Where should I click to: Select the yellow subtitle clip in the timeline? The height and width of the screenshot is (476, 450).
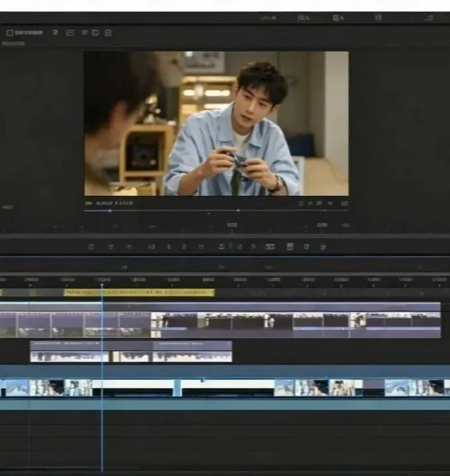click(139, 292)
